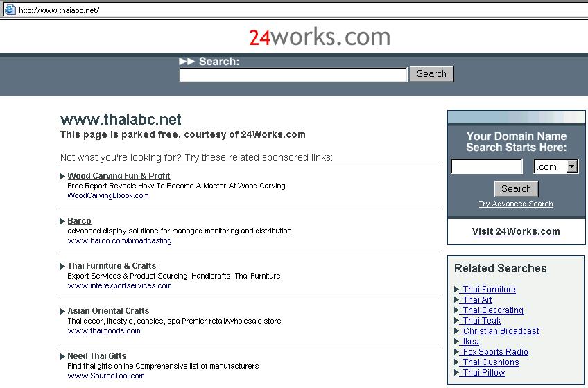
Task: Open Thai Cushions related search
Action: click(491, 362)
